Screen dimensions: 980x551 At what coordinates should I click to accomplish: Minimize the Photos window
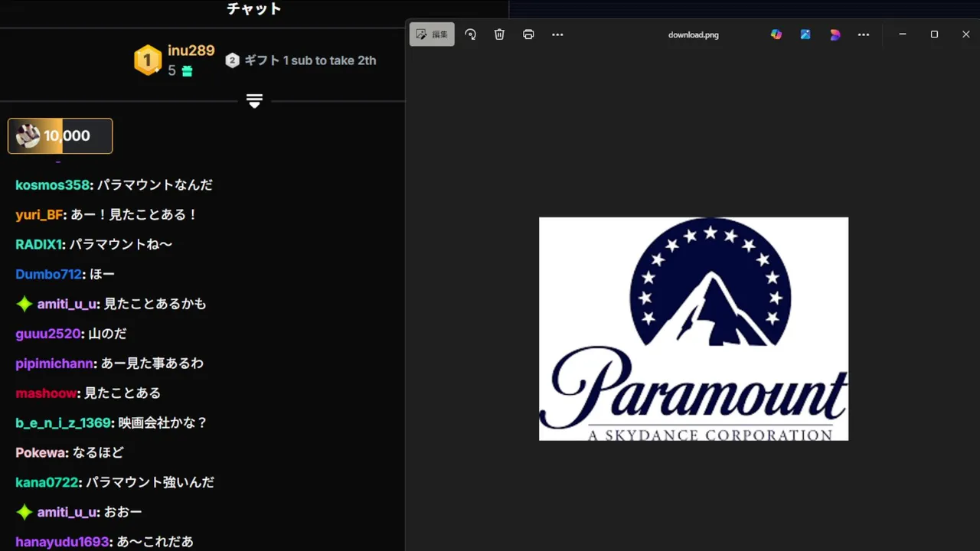pyautogui.click(x=903, y=34)
